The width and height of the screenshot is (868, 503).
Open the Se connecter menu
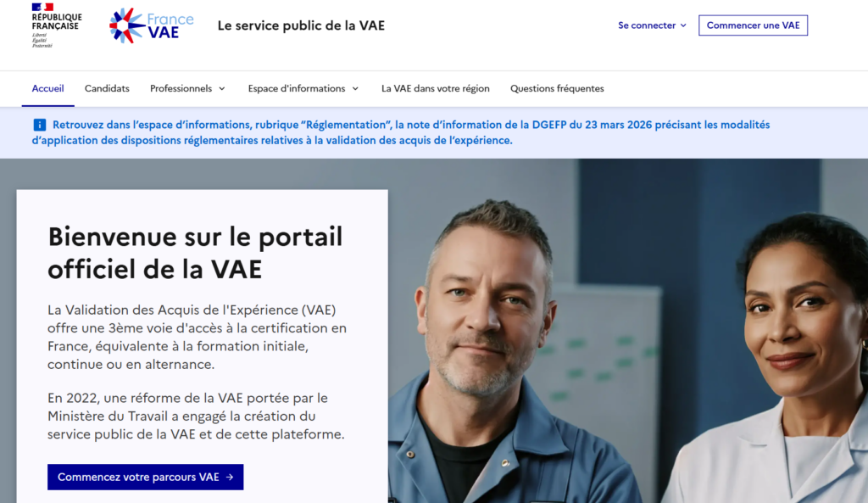[652, 25]
